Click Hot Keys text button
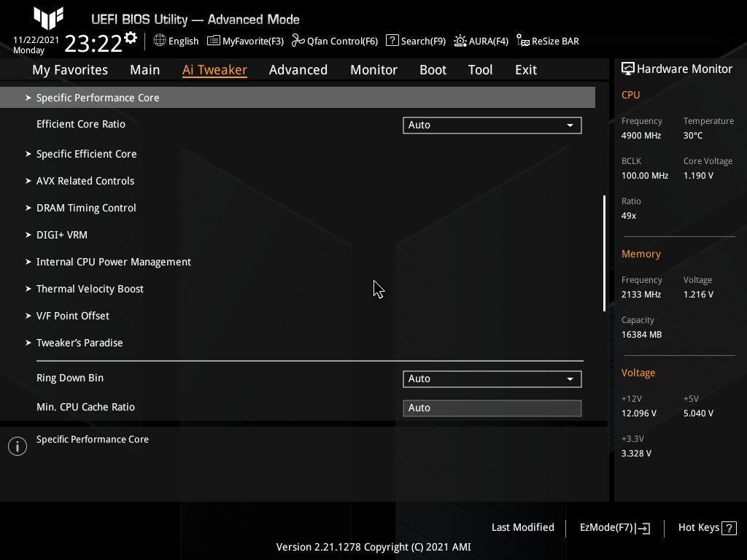 [698, 528]
